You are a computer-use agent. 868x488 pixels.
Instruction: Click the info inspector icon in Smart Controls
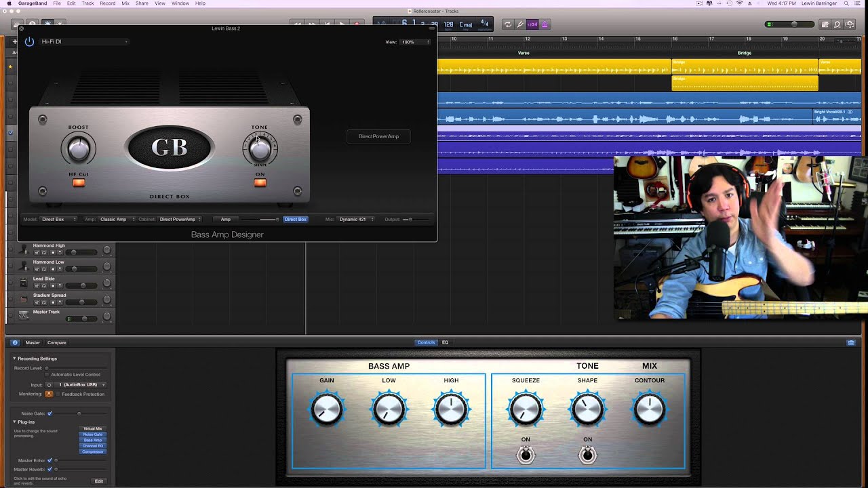16,342
